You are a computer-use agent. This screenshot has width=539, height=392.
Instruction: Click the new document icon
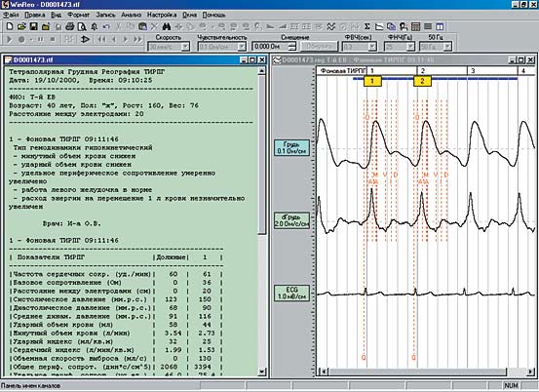[x=10, y=26]
